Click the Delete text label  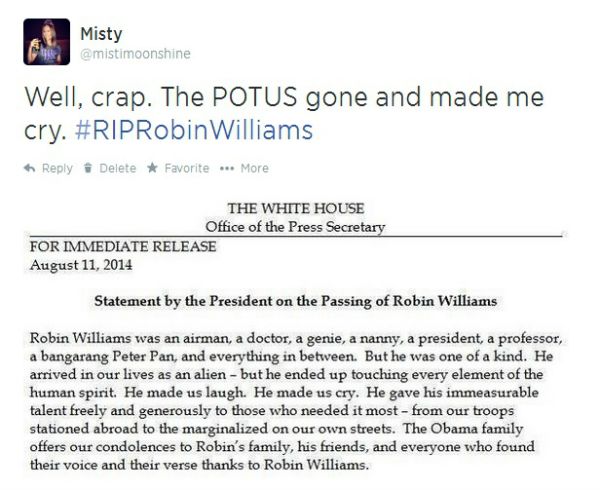click(117, 168)
